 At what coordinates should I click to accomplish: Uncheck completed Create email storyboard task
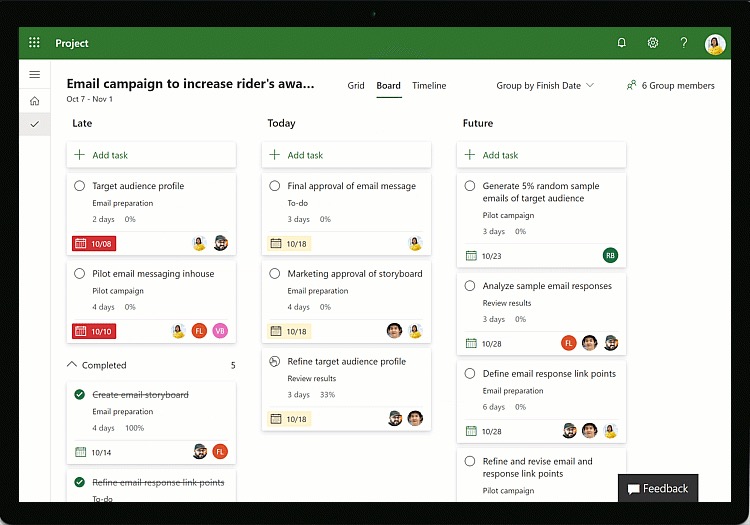79,394
